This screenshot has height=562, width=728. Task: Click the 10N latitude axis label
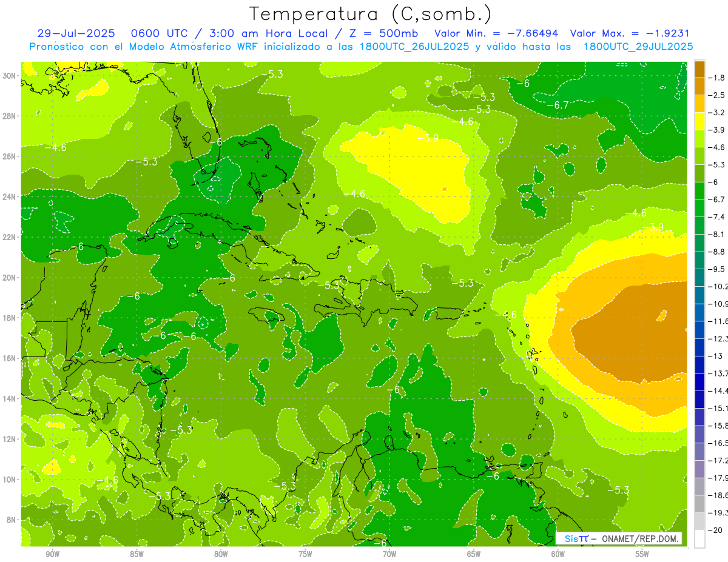tap(10, 479)
